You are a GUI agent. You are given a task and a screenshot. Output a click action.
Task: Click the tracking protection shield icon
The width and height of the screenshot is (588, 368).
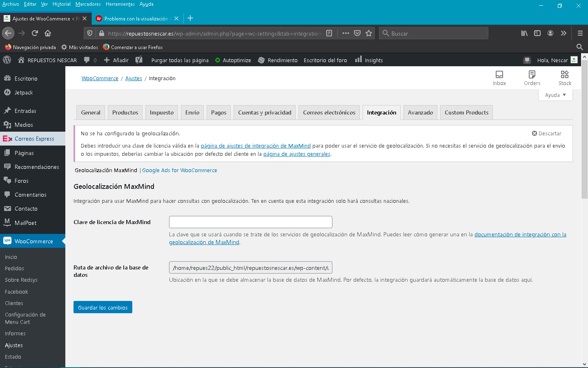(90, 33)
